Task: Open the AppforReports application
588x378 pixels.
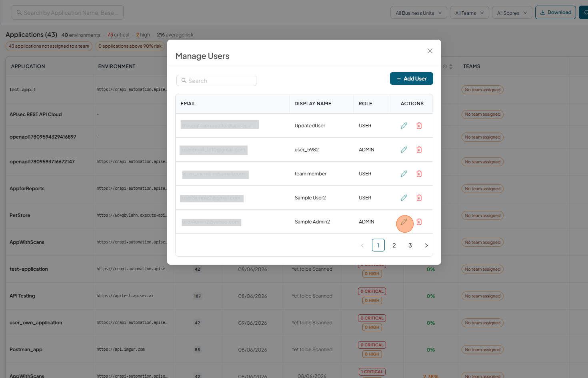Action: (27, 189)
